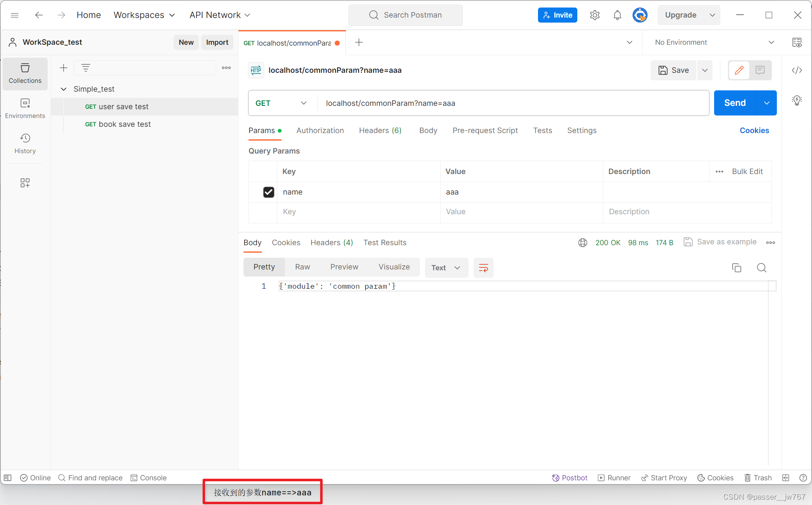The image size is (812, 505).
Task: Select the Authorization tab
Action: (x=320, y=130)
